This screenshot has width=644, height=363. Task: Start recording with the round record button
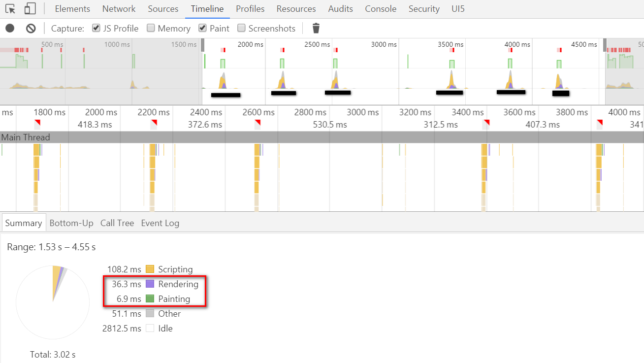click(x=10, y=28)
